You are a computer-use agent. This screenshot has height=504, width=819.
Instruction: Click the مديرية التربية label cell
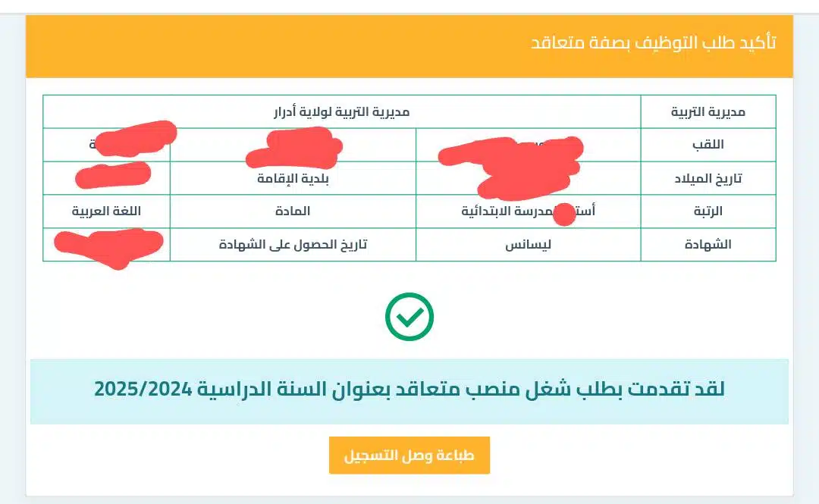coord(708,111)
